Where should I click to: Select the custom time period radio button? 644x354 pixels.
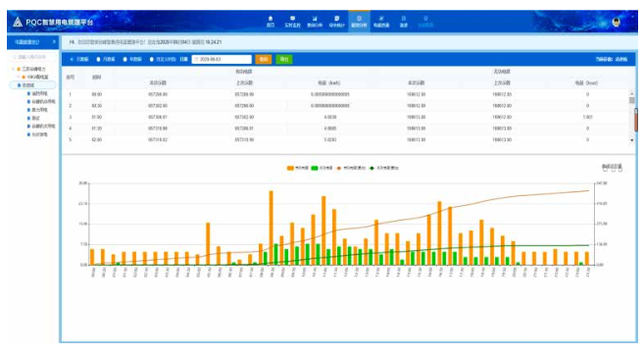click(x=152, y=60)
